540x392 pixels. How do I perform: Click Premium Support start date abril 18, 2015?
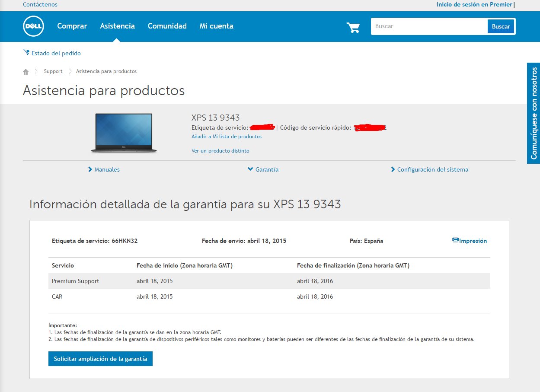coord(155,281)
